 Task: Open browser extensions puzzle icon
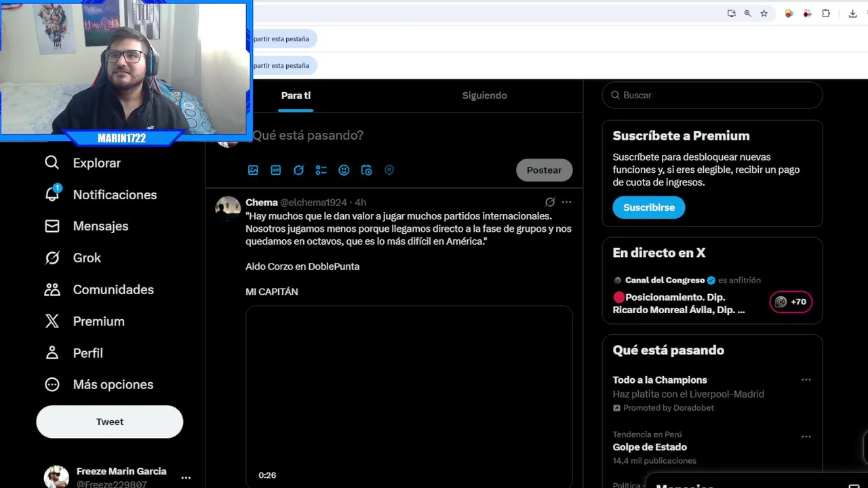(825, 13)
